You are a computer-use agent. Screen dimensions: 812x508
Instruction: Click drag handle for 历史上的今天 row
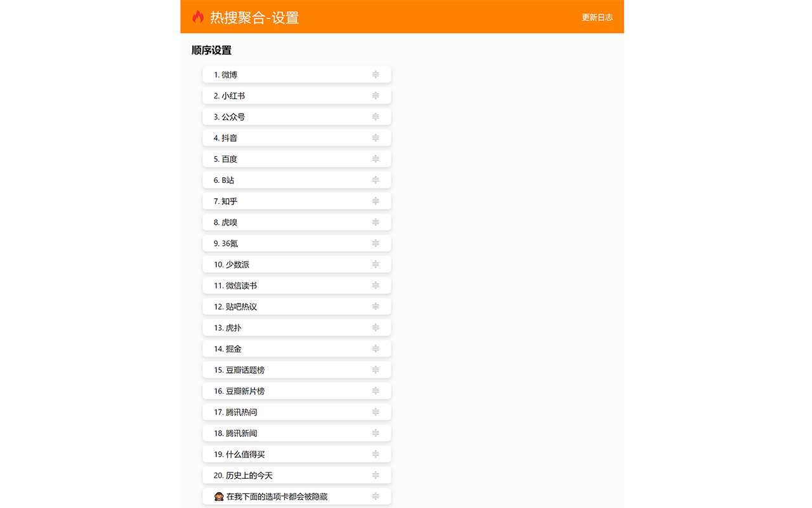(x=376, y=475)
